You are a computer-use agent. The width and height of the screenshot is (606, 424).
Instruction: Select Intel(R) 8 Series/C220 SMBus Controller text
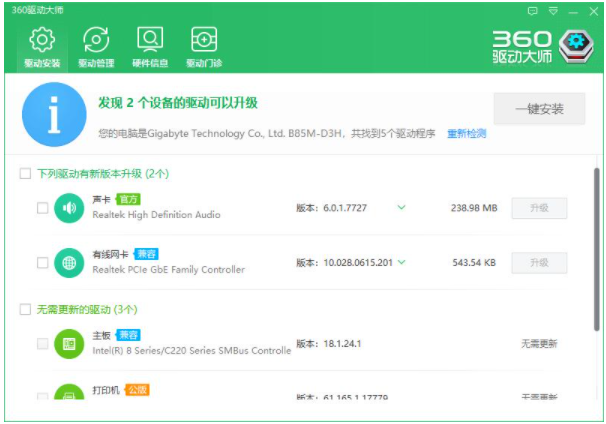coord(192,351)
